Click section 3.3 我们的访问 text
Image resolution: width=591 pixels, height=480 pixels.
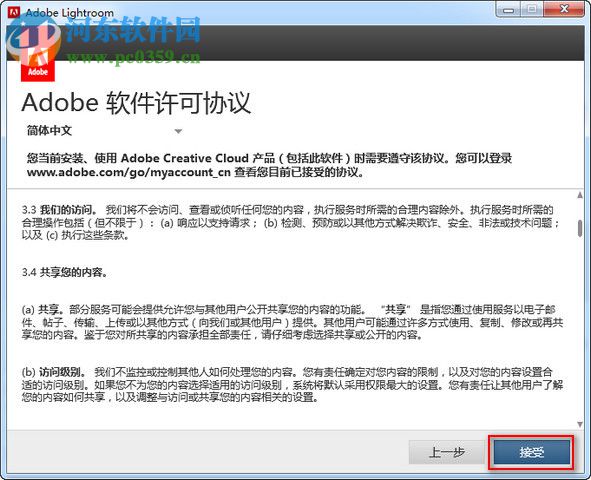pyautogui.click(x=291, y=222)
